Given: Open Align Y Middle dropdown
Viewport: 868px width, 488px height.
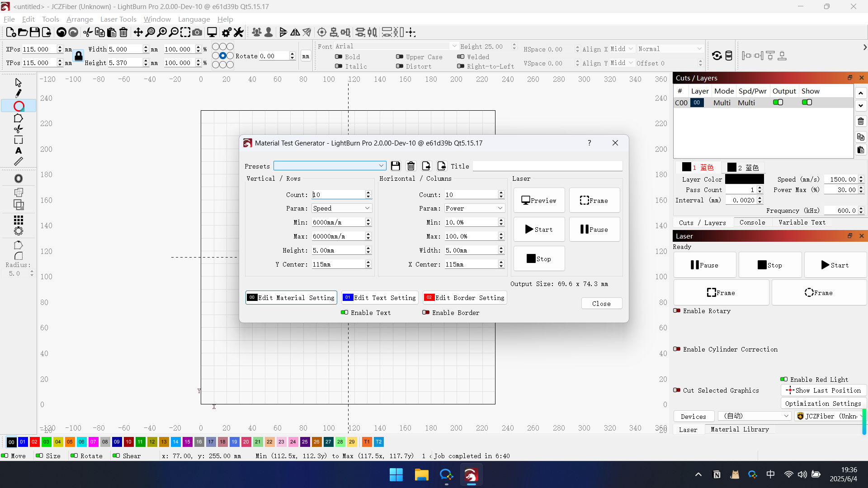Looking at the screenshot, I should 622,63.
